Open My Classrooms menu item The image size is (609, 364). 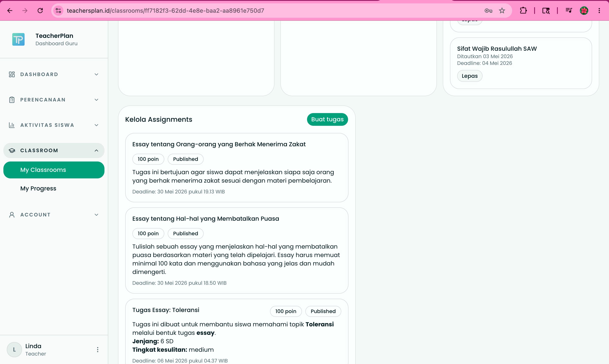tap(54, 170)
